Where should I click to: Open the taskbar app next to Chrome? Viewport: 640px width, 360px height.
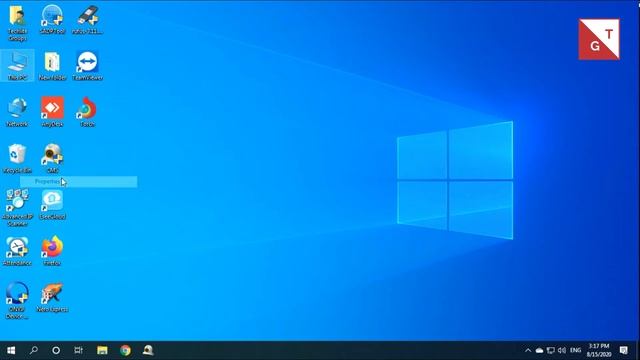[x=148, y=350]
